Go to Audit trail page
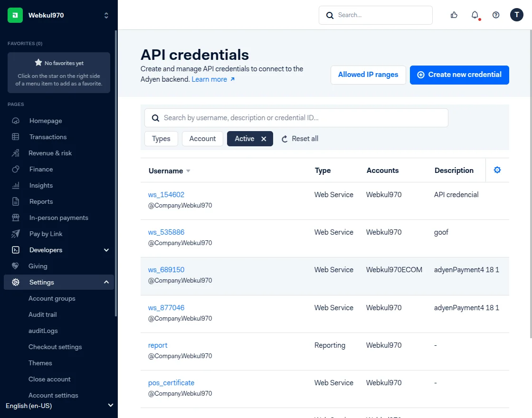Screen dimensions: 532x418 tap(43, 314)
